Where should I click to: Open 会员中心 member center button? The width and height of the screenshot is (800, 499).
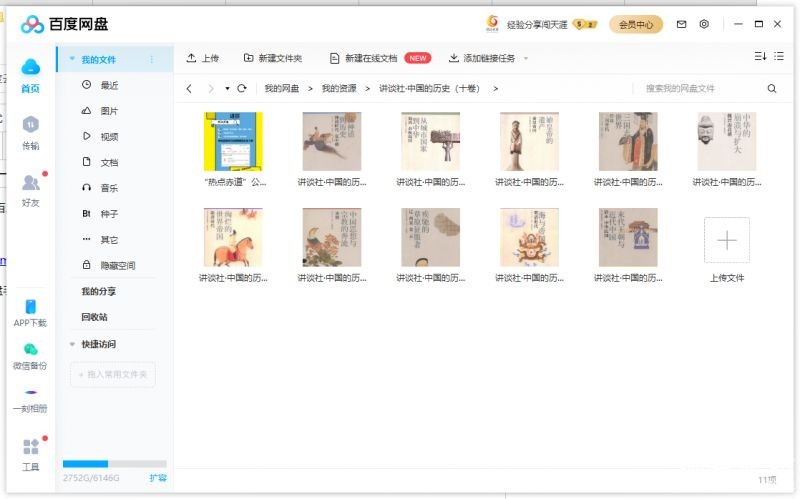tap(636, 24)
